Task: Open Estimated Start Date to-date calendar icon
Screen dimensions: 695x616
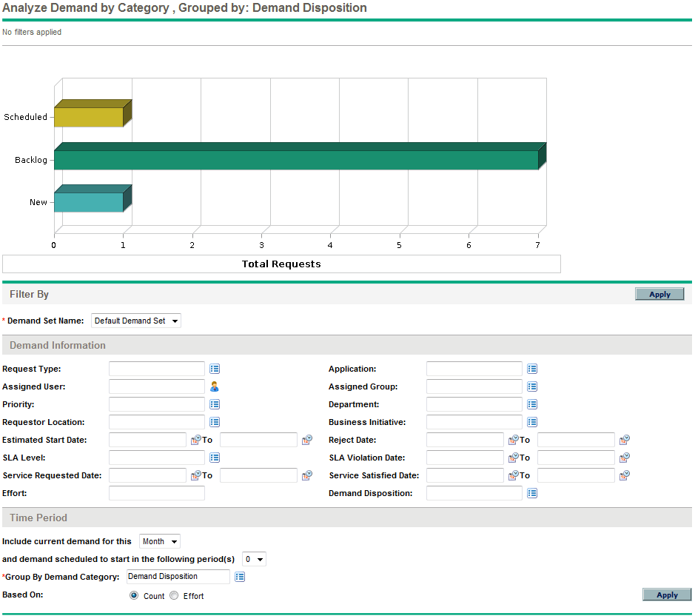Action: [307, 440]
